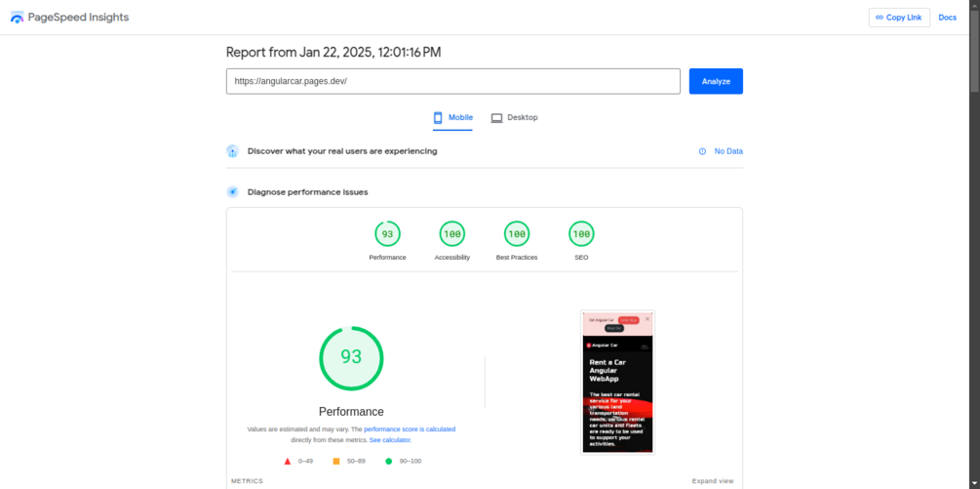Click the real users experience section icon
Screen dimensions: 980x489
232,151
